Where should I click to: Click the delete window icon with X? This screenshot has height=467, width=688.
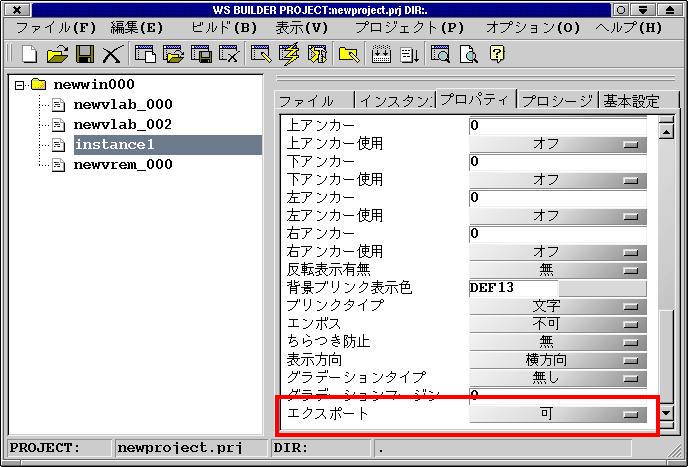click(229, 54)
